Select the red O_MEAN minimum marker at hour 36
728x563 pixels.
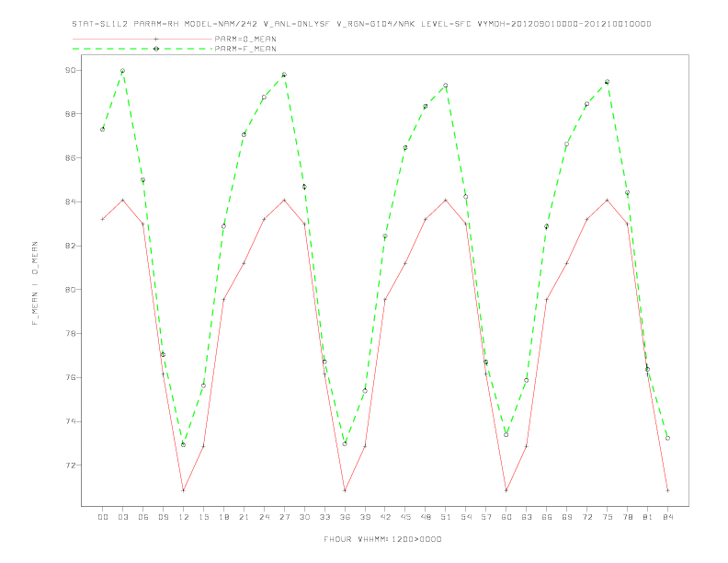point(345,490)
